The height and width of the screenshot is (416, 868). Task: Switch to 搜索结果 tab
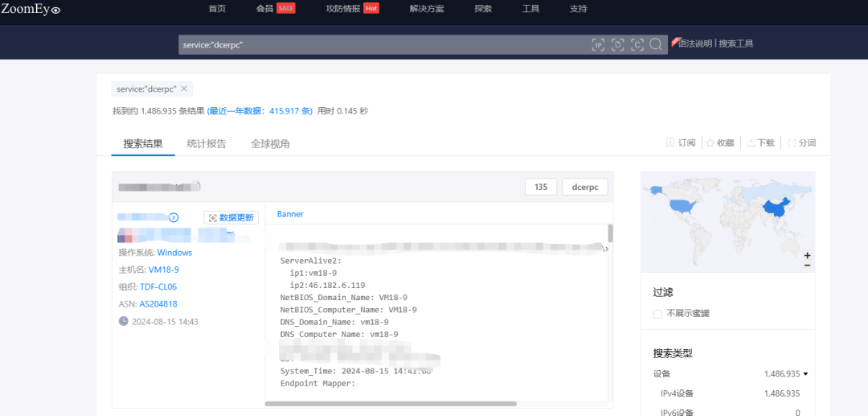pyautogui.click(x=143, y=144)
